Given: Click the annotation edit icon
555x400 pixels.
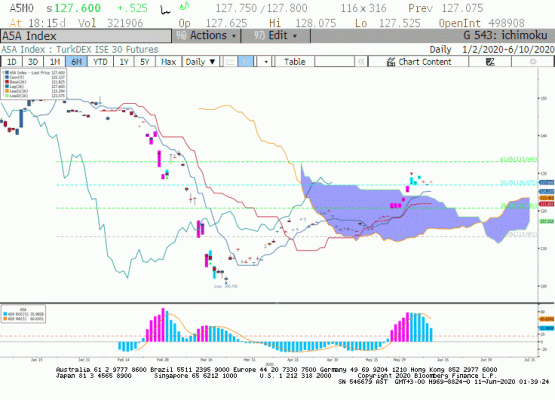Looking at the screenshot, I should point(490,62).
